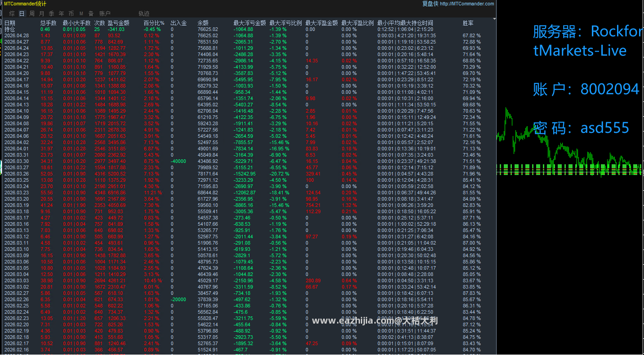The height and width of the screenshot is (355, 644).
Task: Select the 2026.03.26 date row
Action: point(17,174)
